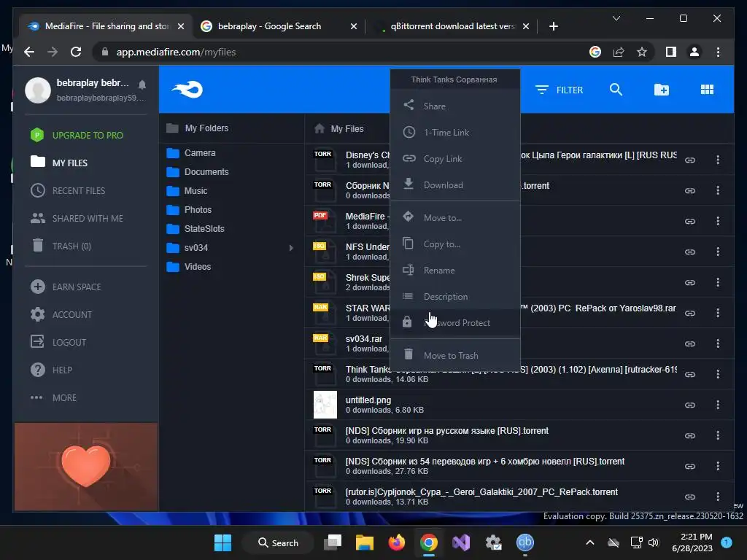Click the notification bell icon
Screen dimensions: 747x560
pyautogui.click(x=142, y=85)
